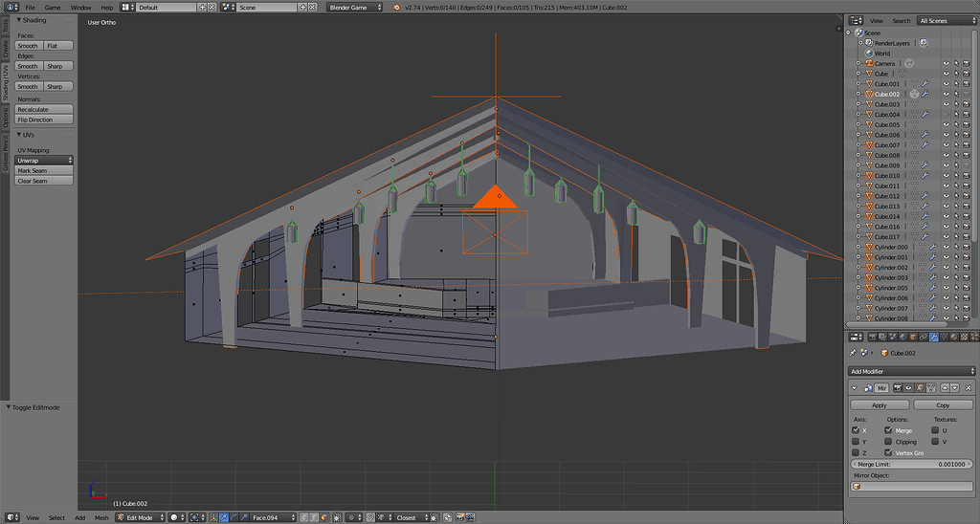980x524 pixels.
Task: Click the Recalculate normals button
Action: click(x=44, y=109)
